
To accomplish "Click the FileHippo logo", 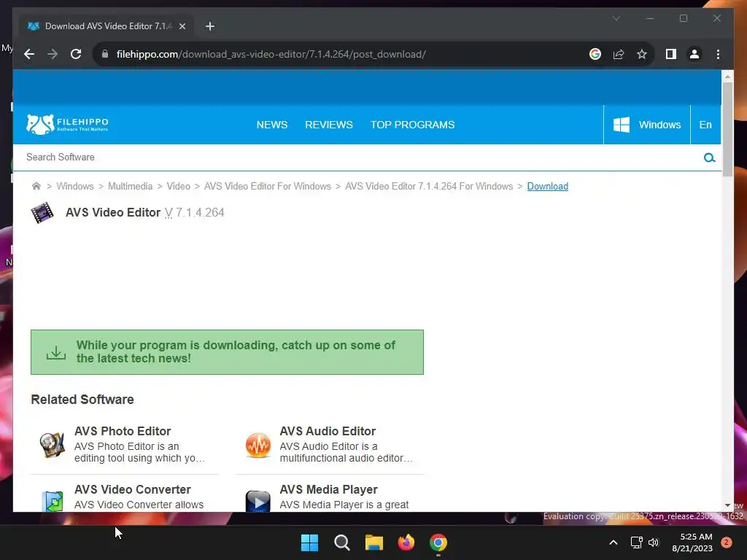I will tap(67, 124).
